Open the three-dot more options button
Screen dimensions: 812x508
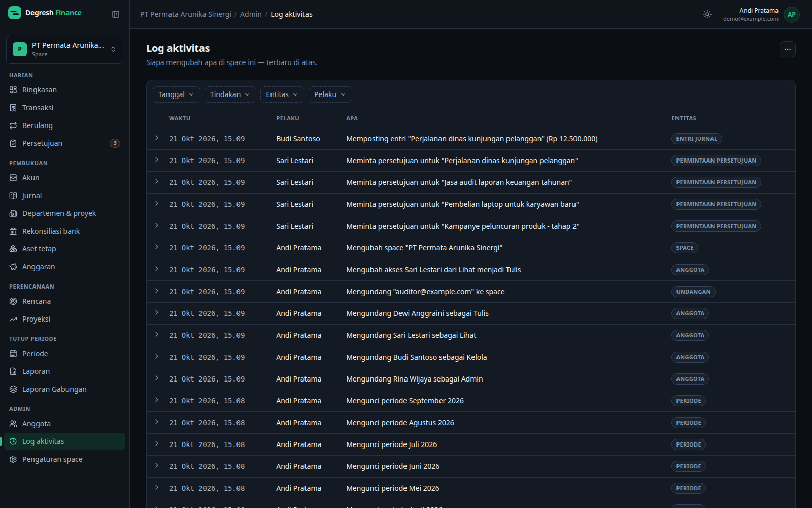pos(787,49)
